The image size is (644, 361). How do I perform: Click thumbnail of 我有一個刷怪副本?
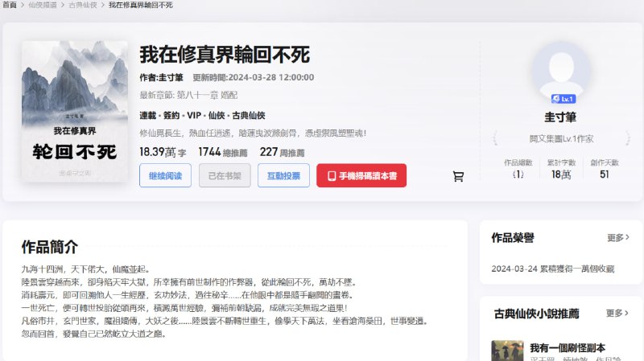(x=507, y=351)
